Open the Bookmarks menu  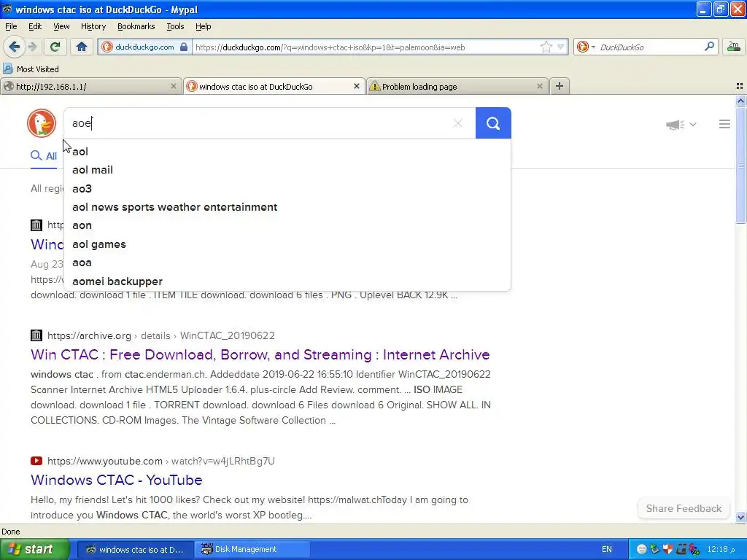pos(136,26)
